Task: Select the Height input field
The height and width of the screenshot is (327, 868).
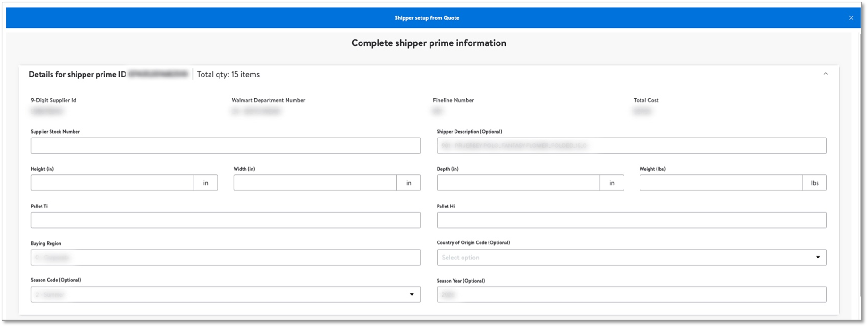Action: [112, 183]
